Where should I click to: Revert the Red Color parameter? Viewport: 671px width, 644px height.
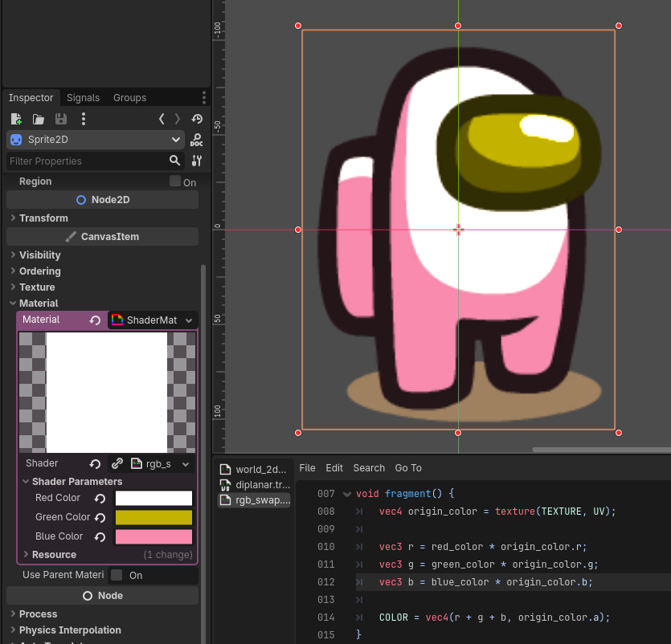[x=100, y=499]
